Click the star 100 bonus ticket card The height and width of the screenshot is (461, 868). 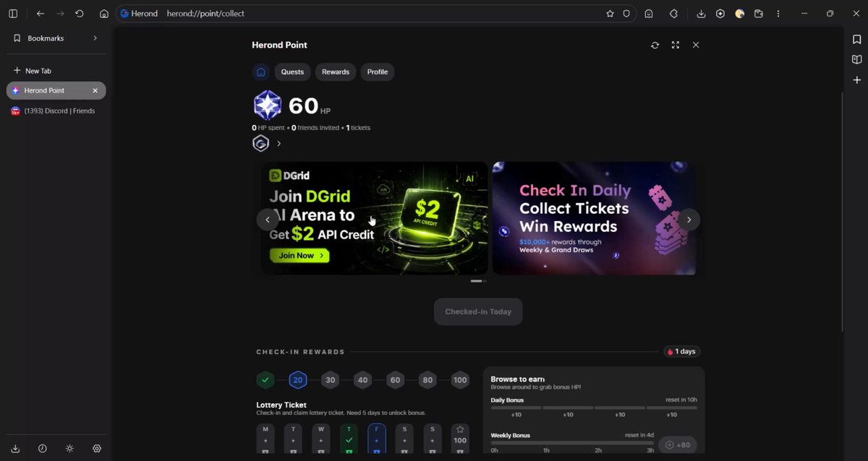coord(459,439)
